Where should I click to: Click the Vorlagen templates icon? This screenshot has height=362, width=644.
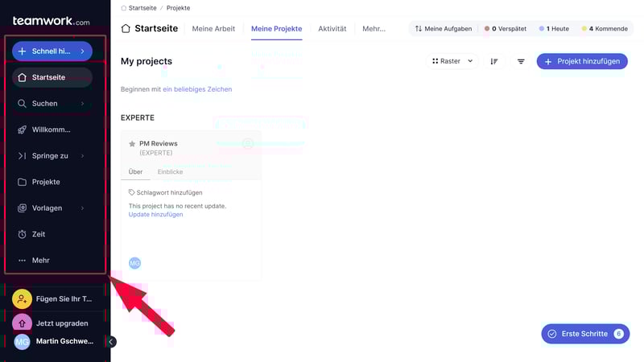pyautogui.click(x=23, y=208)
